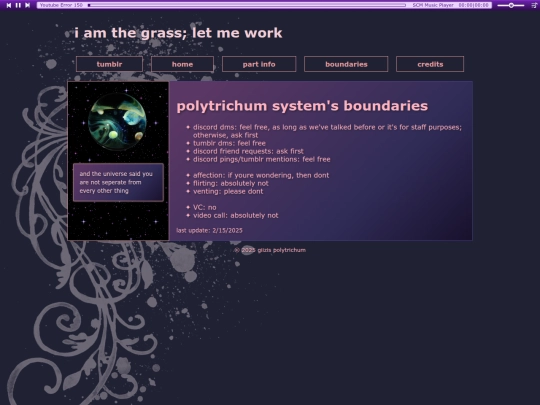
Task: Click the 'SCM Music Player' label
Action: click(x=433, y=5)
